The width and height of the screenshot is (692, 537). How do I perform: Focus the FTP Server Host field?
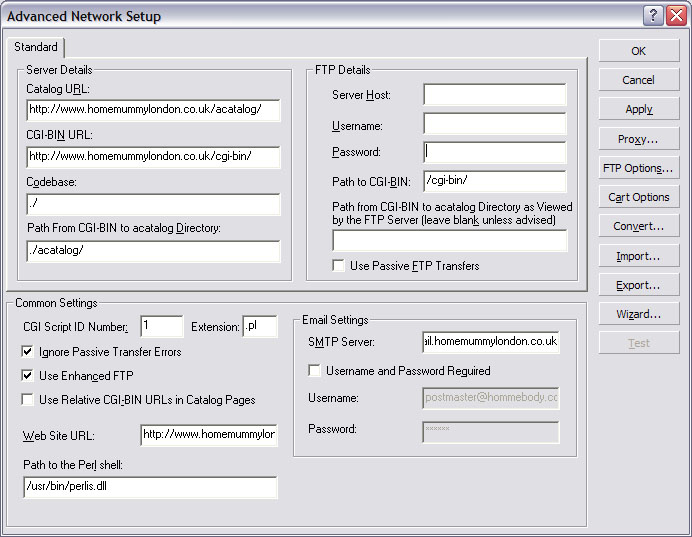[x=494, y=95]
